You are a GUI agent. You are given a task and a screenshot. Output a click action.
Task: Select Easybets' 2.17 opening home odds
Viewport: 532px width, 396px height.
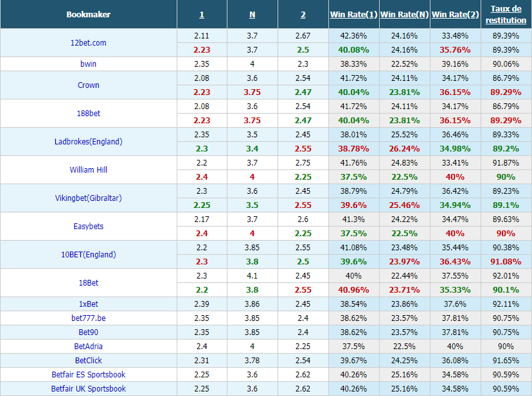coord(202,220)
